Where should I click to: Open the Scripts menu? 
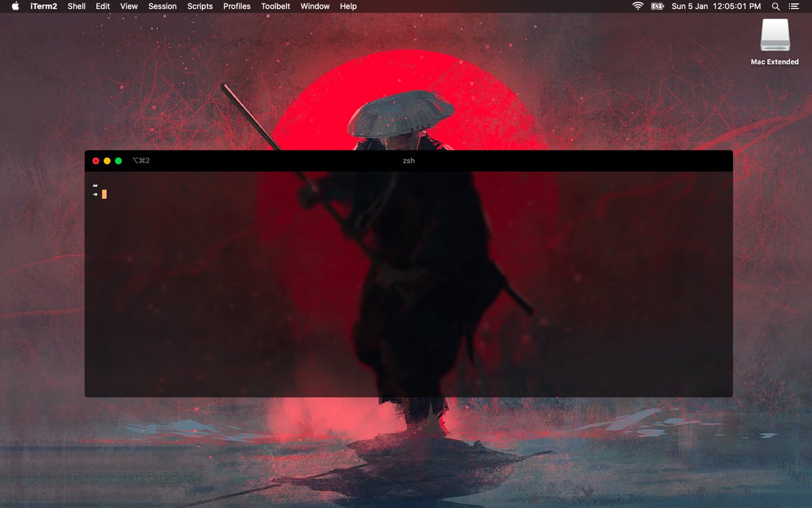pyautogui.click(x=200, y=6)
